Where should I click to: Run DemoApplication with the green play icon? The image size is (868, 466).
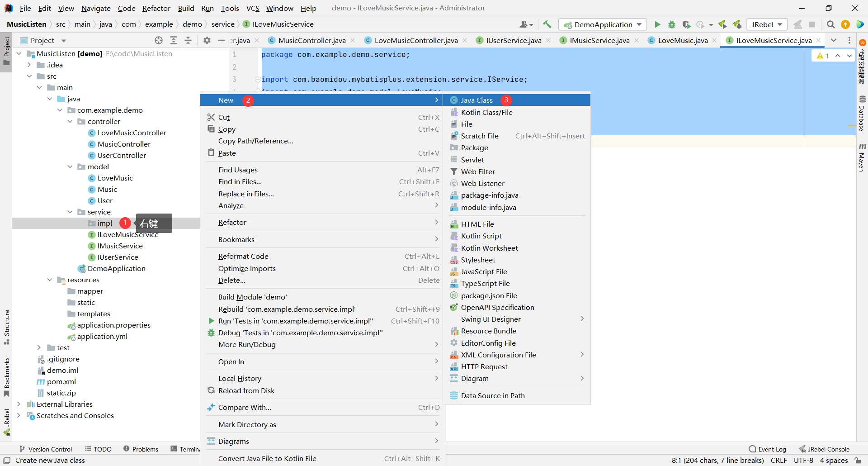[x=657, y=24]
